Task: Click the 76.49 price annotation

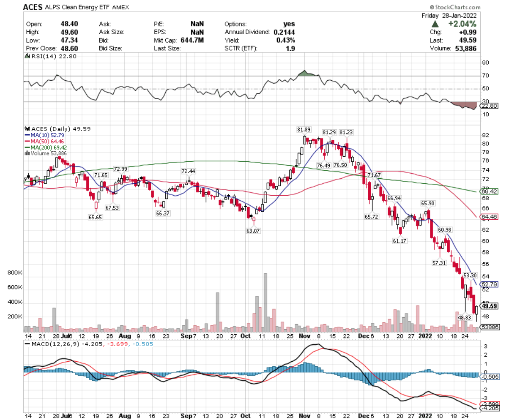Action: (323, 165)
